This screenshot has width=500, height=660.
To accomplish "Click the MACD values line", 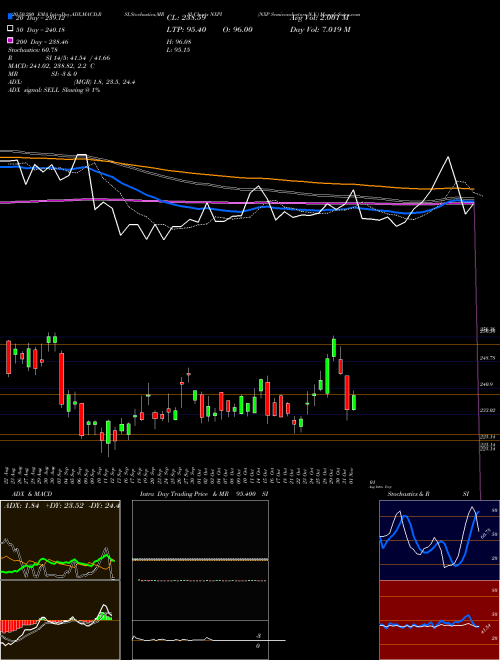I will pos(51,66).
